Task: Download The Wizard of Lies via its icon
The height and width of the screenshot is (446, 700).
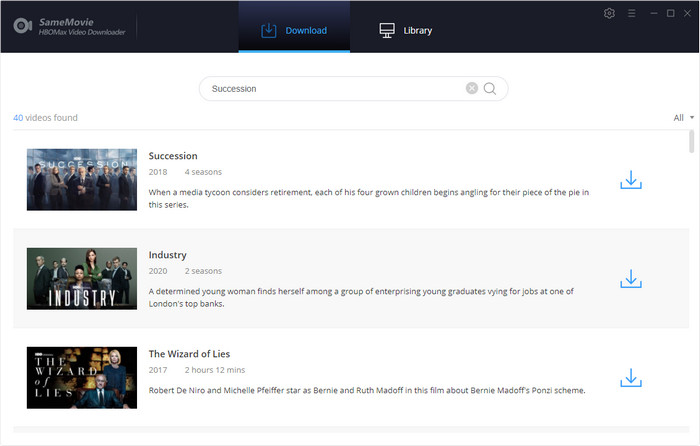Action: tap(631, 378)
